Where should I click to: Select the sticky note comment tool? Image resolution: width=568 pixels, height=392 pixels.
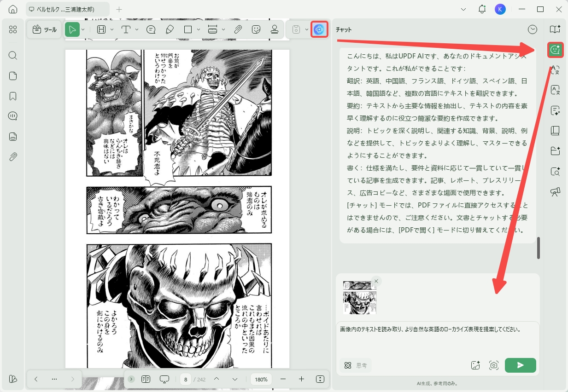[x=151, y=29]
